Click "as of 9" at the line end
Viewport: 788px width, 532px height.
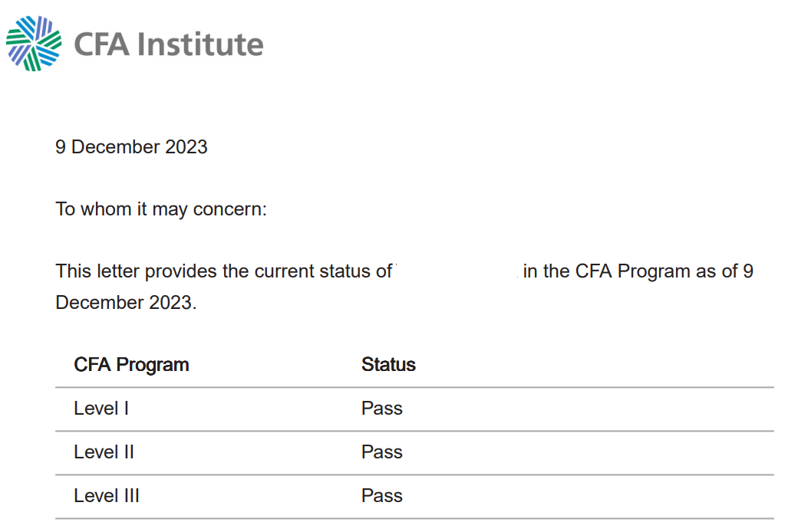pyautogui.click(x=724, y=271)
